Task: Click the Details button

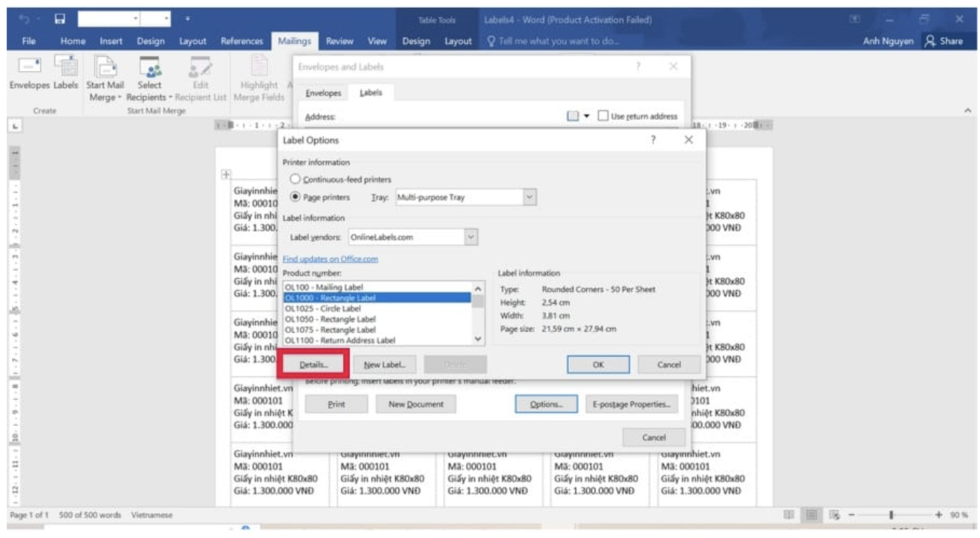Action: pyautogui.click(x=314, y=364)
